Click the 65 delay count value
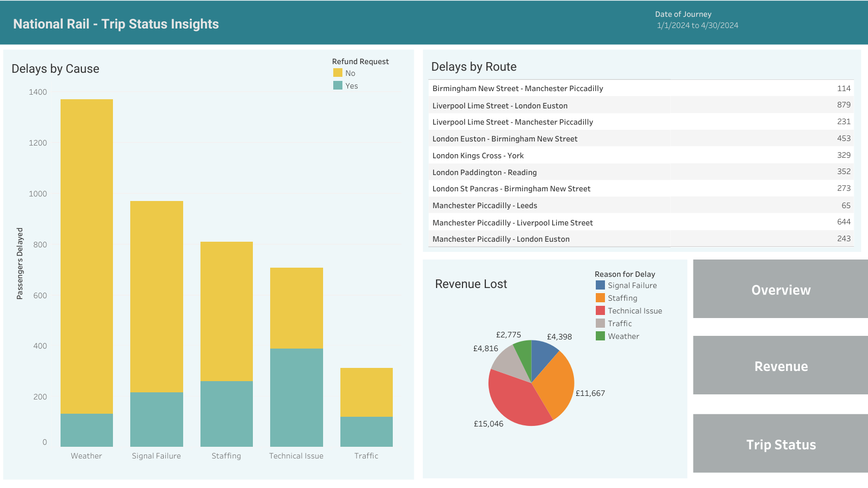 [x=846, y=206]
